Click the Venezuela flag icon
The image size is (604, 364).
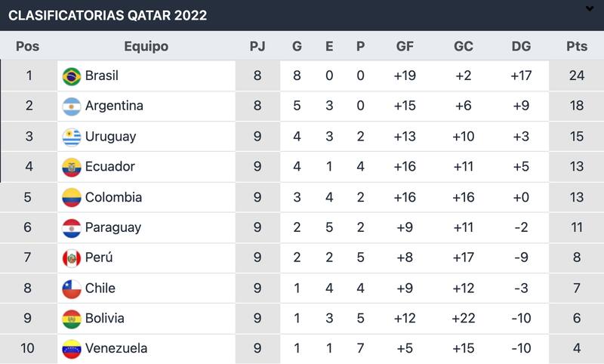coord(72,348)
